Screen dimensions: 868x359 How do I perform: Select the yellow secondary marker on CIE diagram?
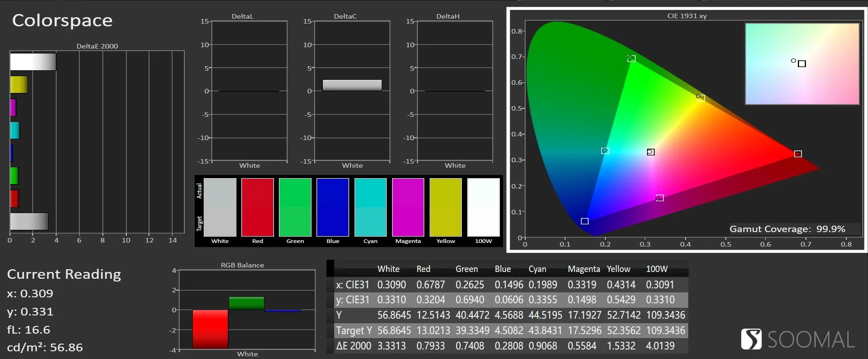coord(700,97)
